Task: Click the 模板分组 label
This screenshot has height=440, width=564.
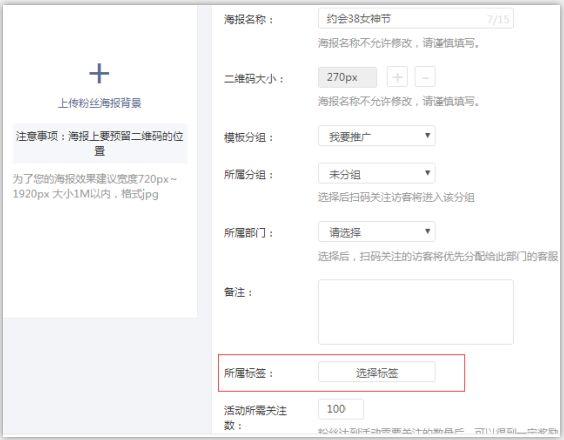Action: [249, 137]
